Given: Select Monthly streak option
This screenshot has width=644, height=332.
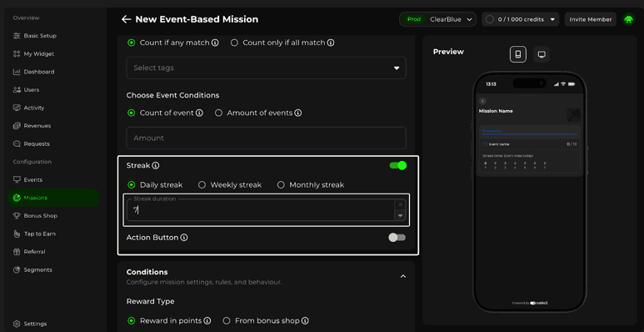Looking at the screenshot, I should click(x=281, y=185).
